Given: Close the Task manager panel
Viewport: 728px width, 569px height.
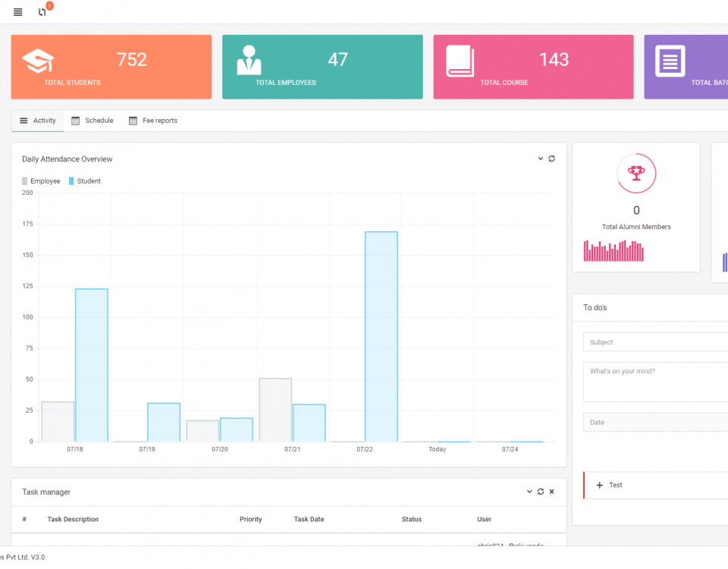Looking at the screenshot, I should tap(552, 492).
